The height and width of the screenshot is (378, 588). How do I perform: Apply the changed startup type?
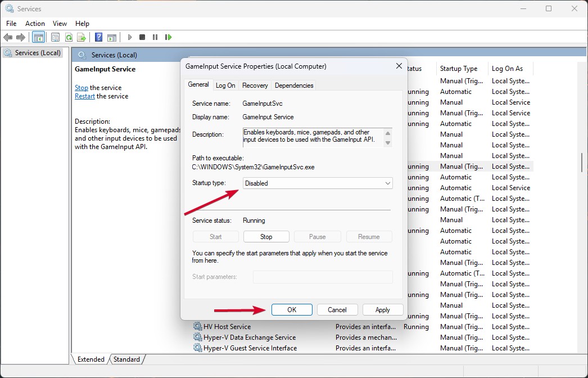(x=382, y=309)
